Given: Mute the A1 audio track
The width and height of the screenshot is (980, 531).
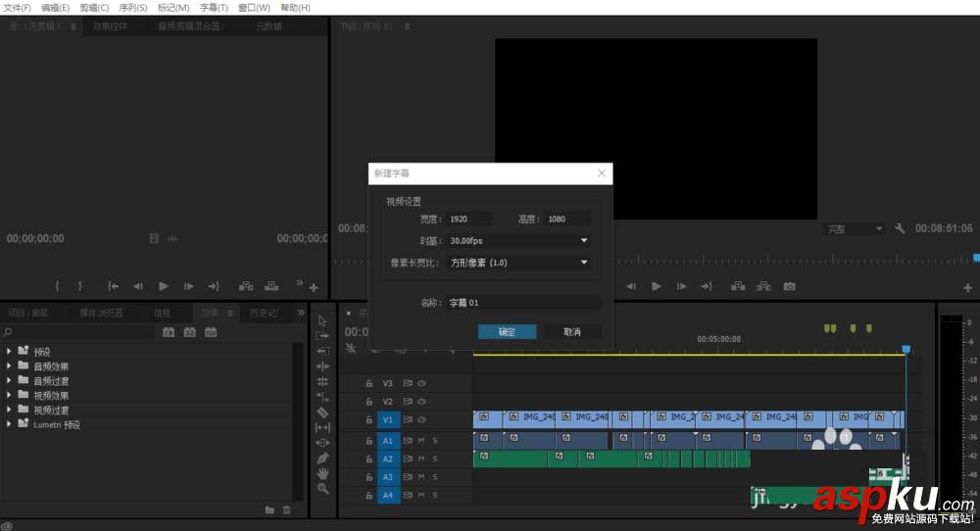Looking at the screenshot, I should coord(421,440).
